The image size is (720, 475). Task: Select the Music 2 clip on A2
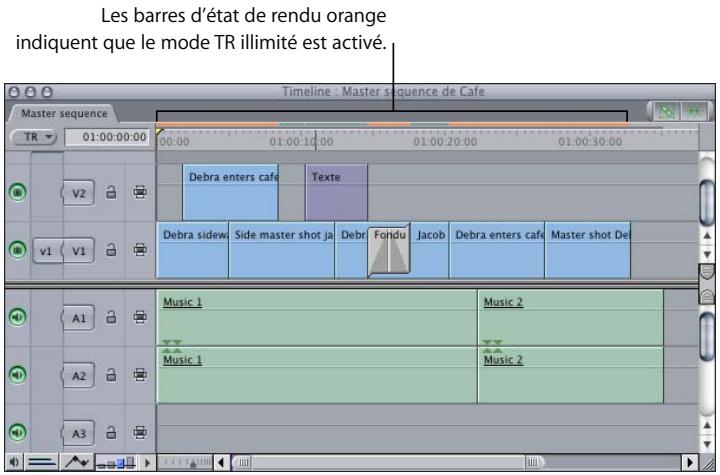click(x=571, y=375)
